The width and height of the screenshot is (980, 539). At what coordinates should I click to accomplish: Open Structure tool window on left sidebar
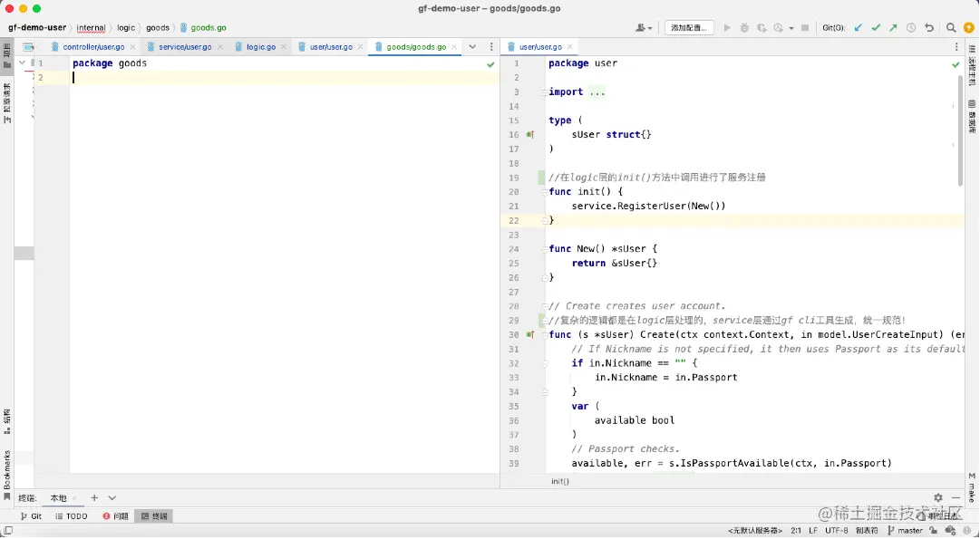coord(7,421)
